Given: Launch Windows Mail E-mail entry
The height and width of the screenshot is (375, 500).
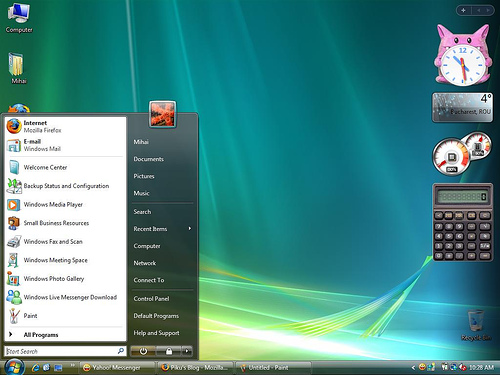Looking at the screenshot, I should 65,145.
